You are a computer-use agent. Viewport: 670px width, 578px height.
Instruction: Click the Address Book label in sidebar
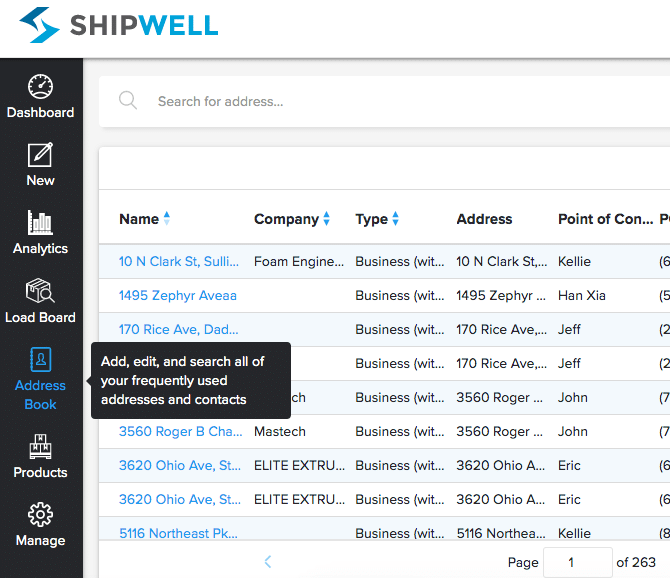click(40, 395)
